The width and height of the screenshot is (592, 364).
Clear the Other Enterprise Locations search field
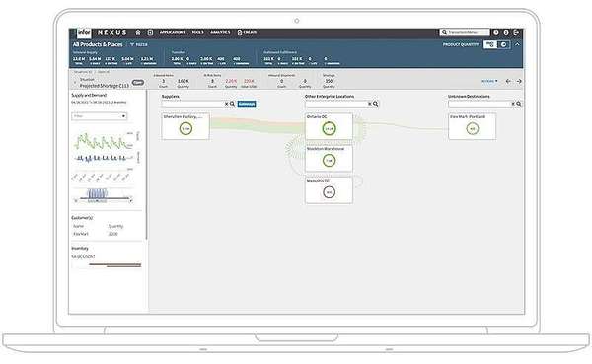pyautogui.click(x=370, y=104)
